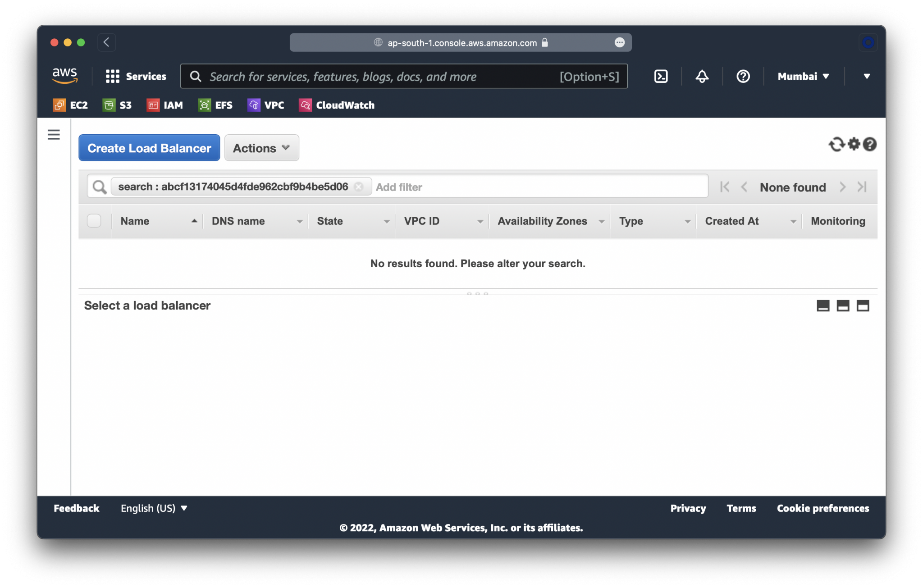Image resolution: width=923 pixels, height=588 pixels.
Task: Open the English (US) language dropdown
Action: [153, 508]
